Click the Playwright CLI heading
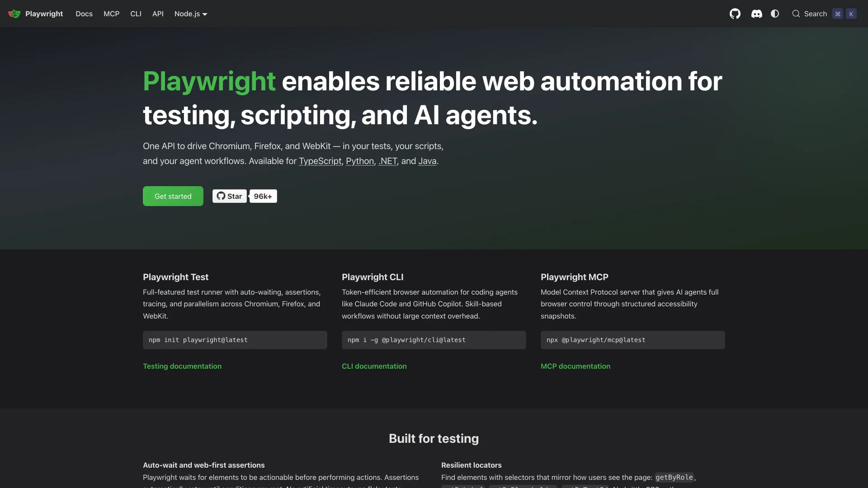The height and width of the screenshot is (488, 868). [x=373, y=277]
